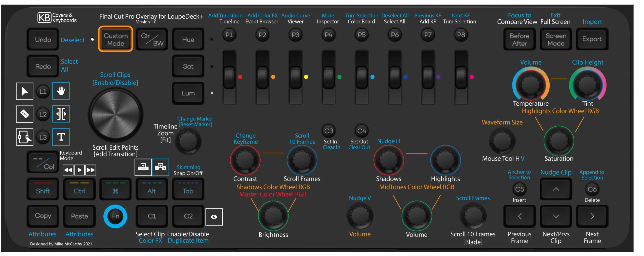The image size is (644, 256).
Task: Click the P7 Add KF button
Action: pos(428,35)
